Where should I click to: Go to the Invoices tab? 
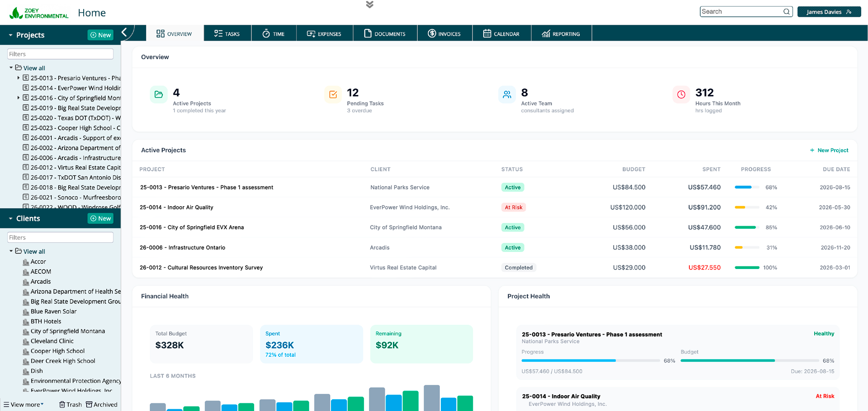coord(444,33)
